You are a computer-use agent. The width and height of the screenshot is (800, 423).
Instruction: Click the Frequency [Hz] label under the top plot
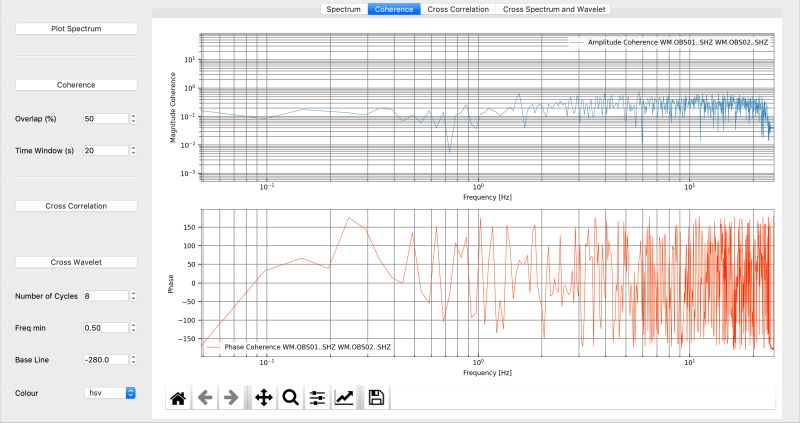coord(487,197)
